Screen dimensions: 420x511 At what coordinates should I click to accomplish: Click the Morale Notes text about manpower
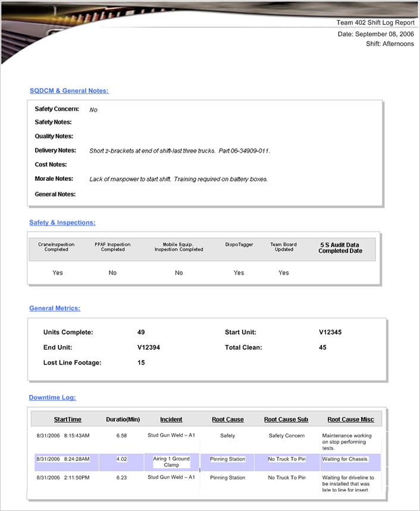pyautogui.click(x=178, y=179)
